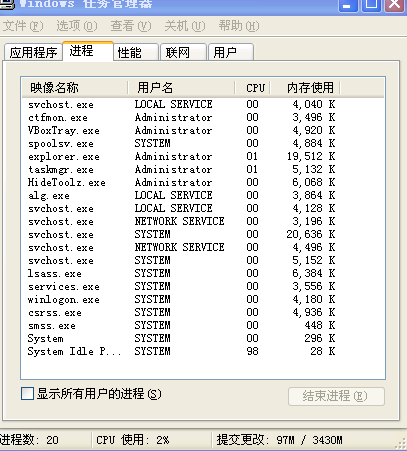Select svchost.exe using 4,040 K memory
Screen dimensions: 407x451
point(203,104)
